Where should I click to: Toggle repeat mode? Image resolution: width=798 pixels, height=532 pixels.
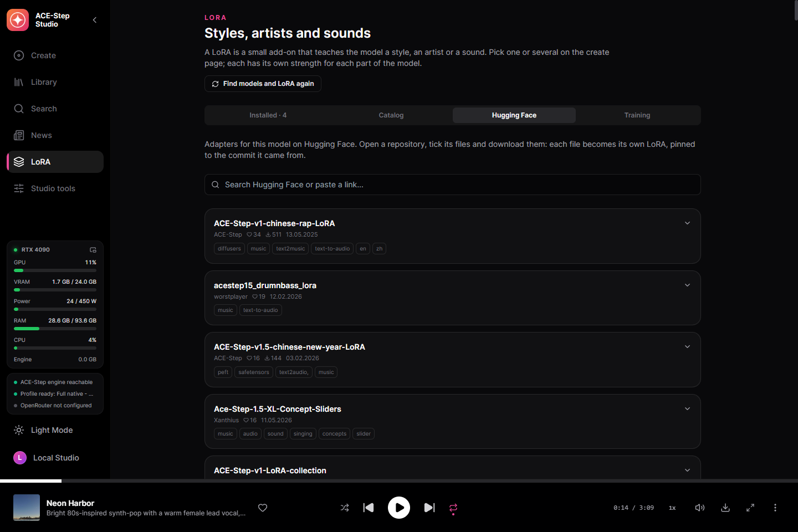453,508
